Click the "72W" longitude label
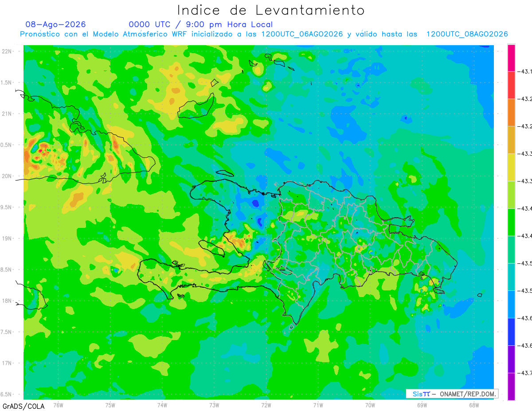 click(x=266, y=405)
